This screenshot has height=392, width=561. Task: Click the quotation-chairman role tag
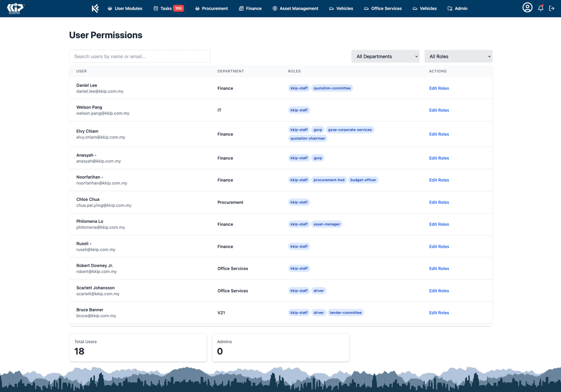tap(308, 138)
